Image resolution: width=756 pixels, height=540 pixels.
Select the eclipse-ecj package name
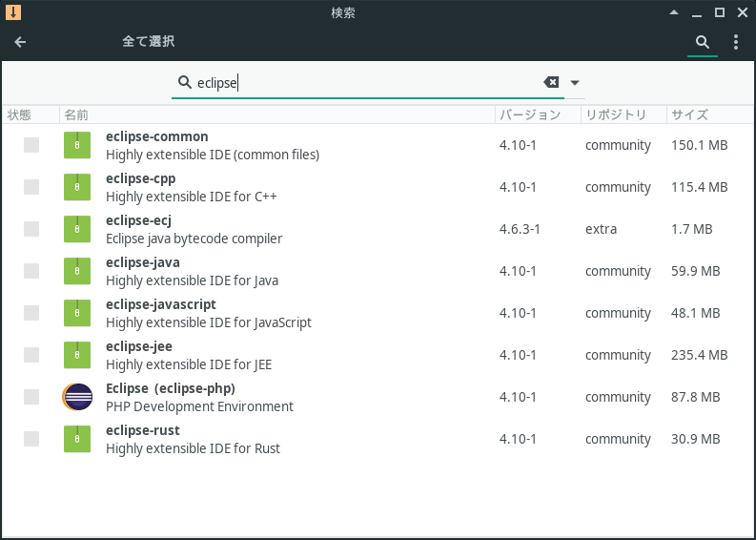pyautogui.click(x=139, y=220)
